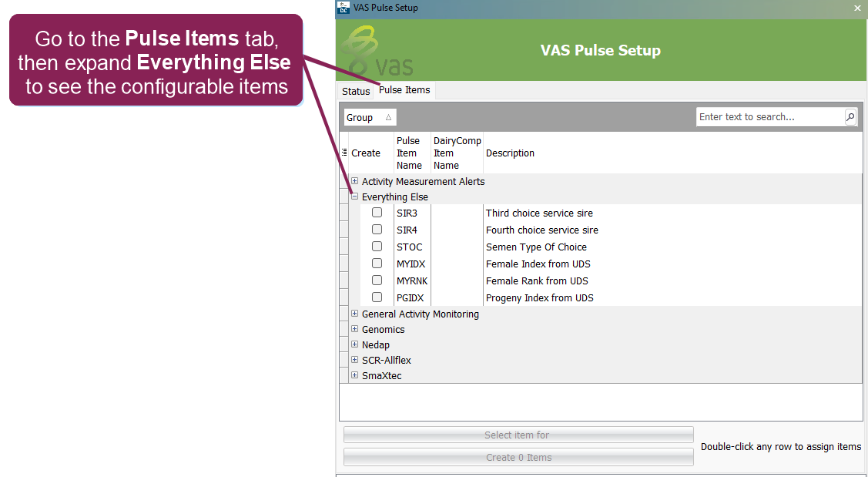The image size is (868, 477).
Task: Expand the SCR-Allflex group
Action: coord(355,360)
